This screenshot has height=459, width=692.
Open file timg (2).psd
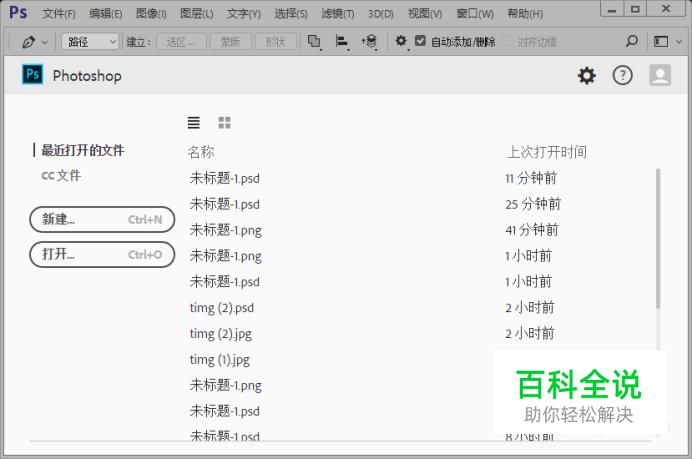pyautogui.click(x=222, y=308)
